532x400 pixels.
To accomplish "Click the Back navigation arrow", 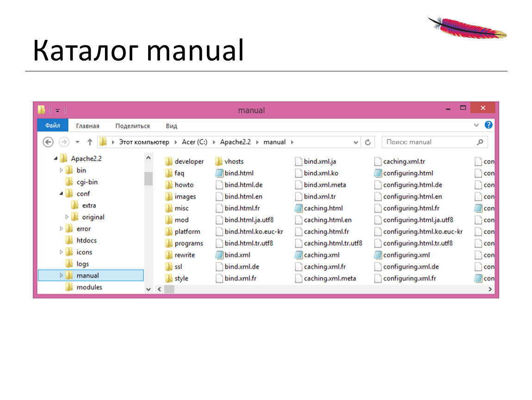I will tap(48, 142).
